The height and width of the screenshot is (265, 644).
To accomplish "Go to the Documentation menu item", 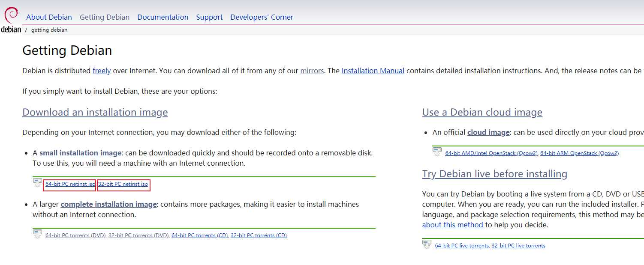I will click(x=163, y=17).
